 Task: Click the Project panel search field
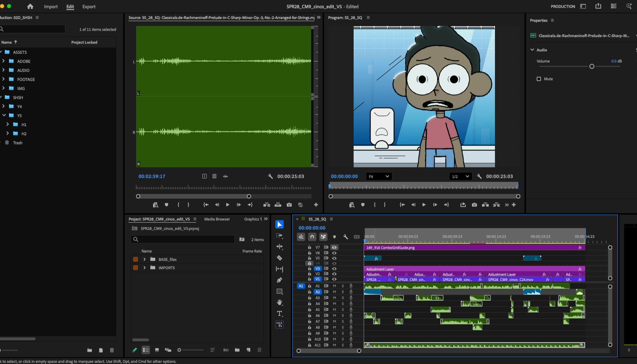click(x=183, y=239)
